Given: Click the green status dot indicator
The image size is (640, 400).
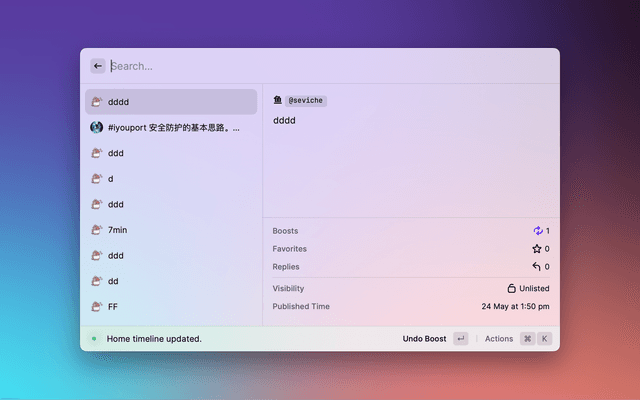Looking at the screenshot, I should tap(94, 339).
